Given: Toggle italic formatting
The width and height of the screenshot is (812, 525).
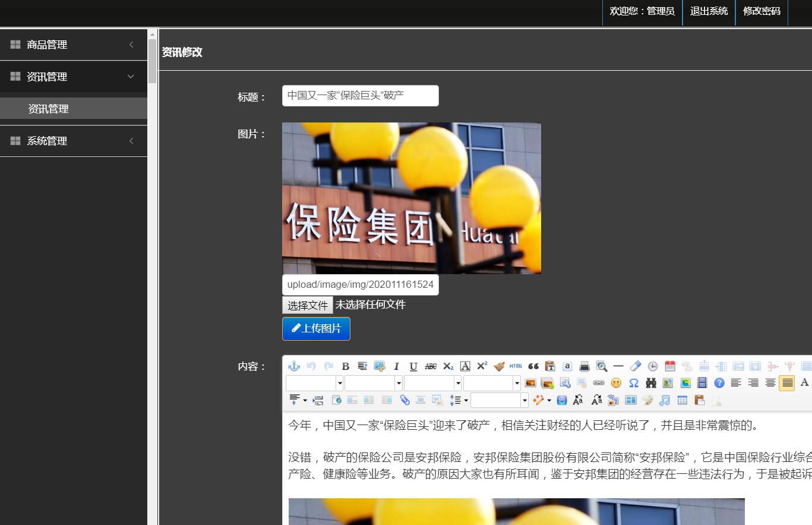Looking at the screenshot, I should tap(396, 366).
